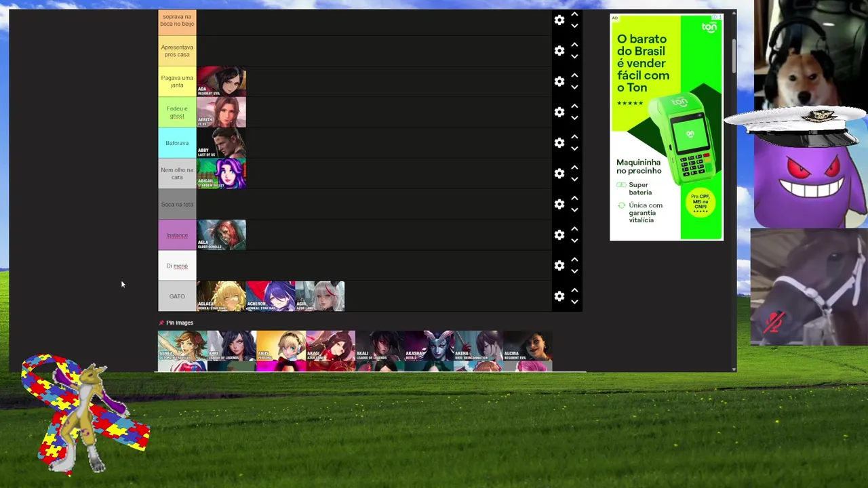Move 'Di menó' row up

(574, 260)
